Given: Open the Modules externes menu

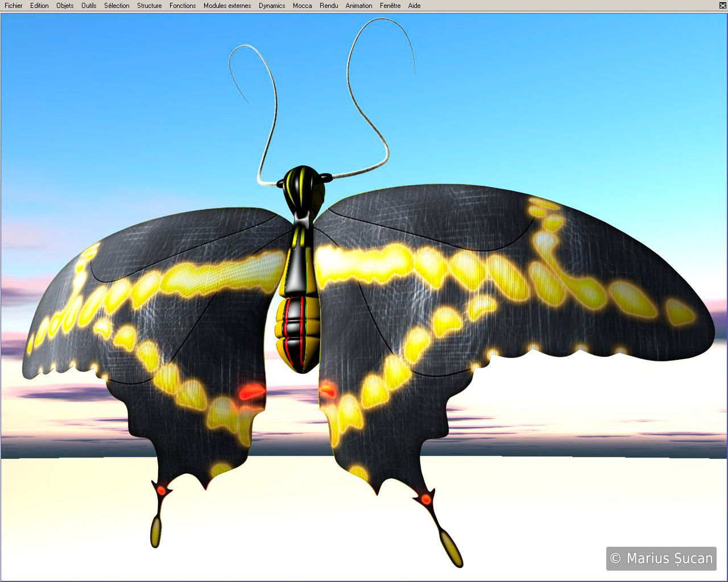Looking at the screenshot, I should pos(227,6).
